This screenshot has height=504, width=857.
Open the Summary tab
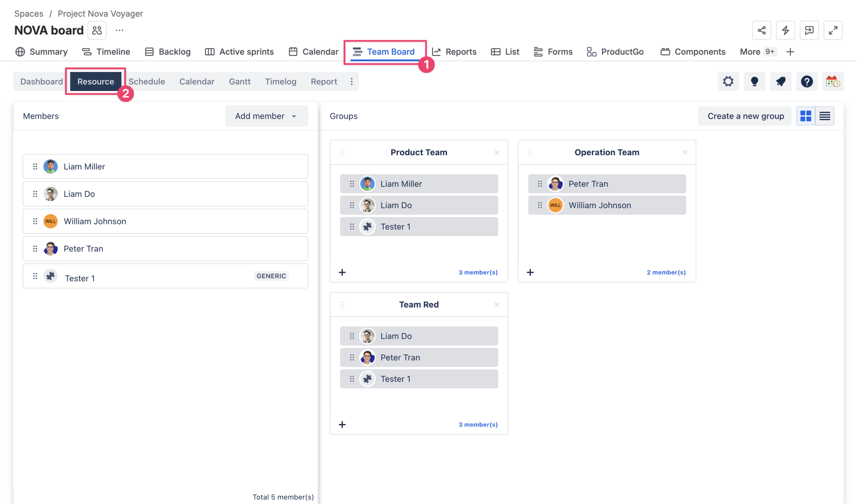(x=42, y=52)
